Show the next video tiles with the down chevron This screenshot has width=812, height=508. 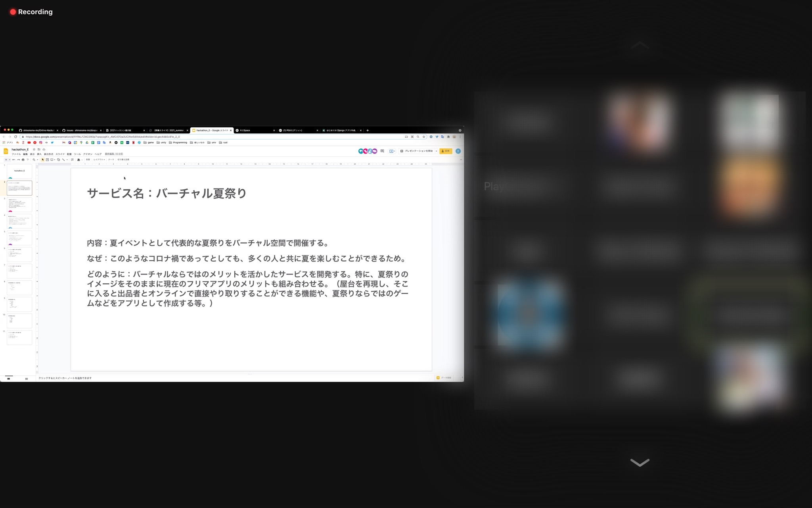pyautogui.click(x=640, y=462)
